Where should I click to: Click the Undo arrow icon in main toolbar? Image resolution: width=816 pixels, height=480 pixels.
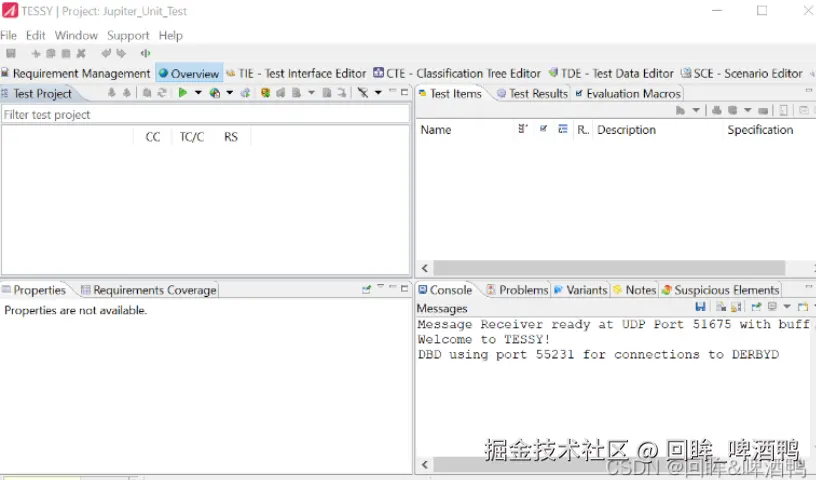coord(106,53)
